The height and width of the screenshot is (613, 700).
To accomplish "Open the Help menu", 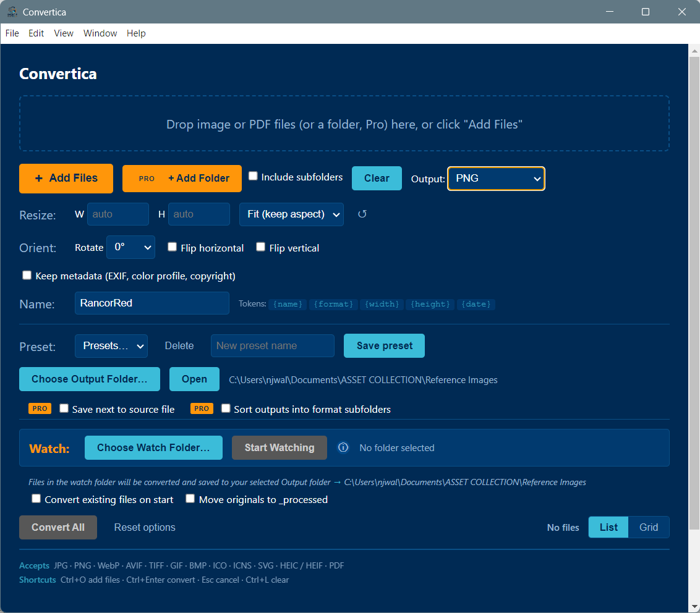I will coord(136,33).
